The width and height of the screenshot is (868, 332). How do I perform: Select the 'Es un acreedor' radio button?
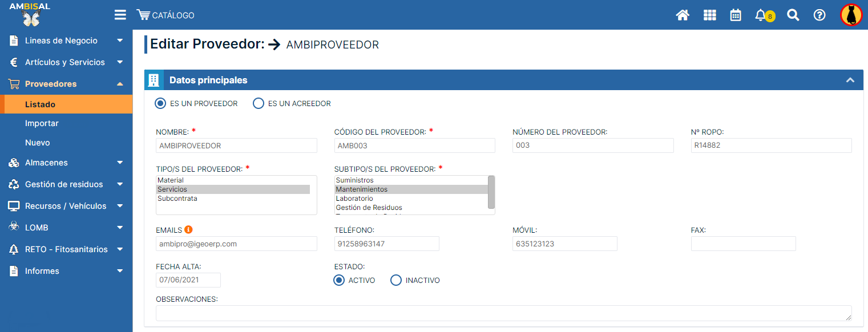pyautogui.click(x=259, y=103)
